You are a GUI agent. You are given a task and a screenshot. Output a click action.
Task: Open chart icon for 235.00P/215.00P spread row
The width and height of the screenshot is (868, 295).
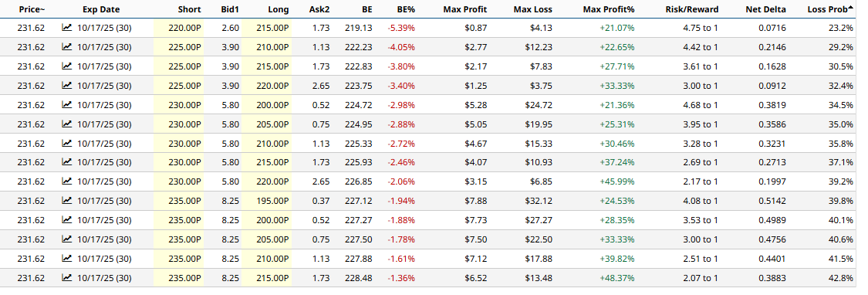coord(67,277)
